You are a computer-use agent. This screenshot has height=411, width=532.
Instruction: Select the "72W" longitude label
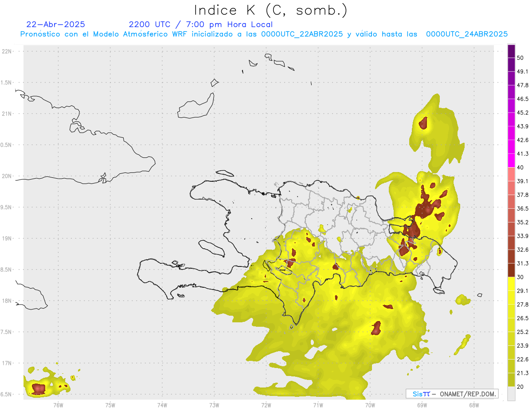tap(266, 405)
